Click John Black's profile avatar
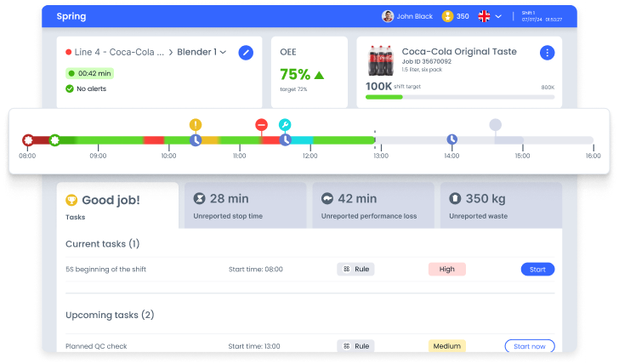This screenshot has width=619, height=364. click(388, 16)
